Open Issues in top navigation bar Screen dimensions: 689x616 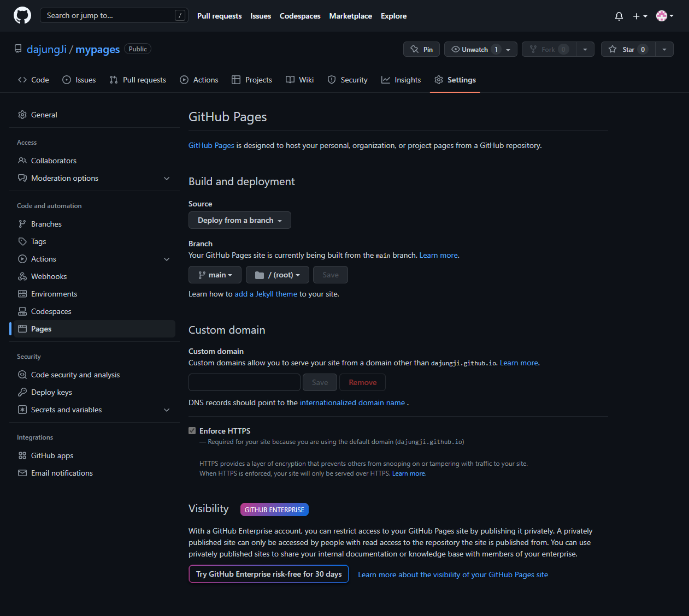pyautogui.click(x=261, y=16)
